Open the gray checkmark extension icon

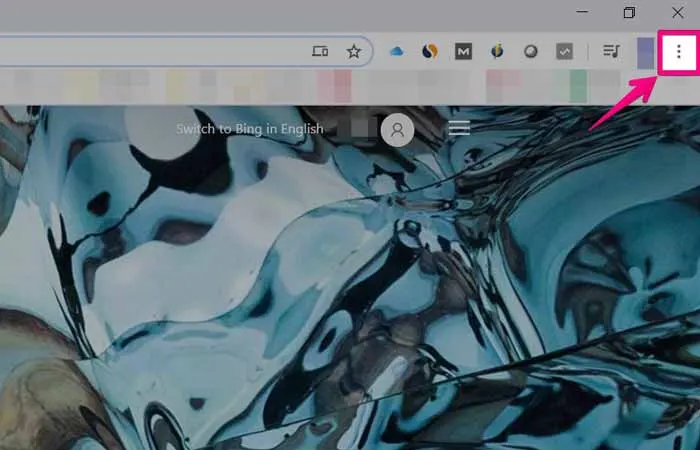tap(564, 52)
